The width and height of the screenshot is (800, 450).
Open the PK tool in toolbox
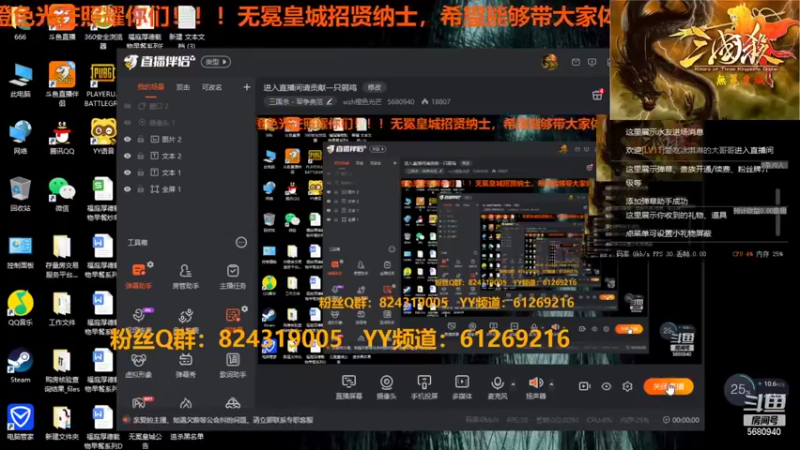(x=140, y=403)
